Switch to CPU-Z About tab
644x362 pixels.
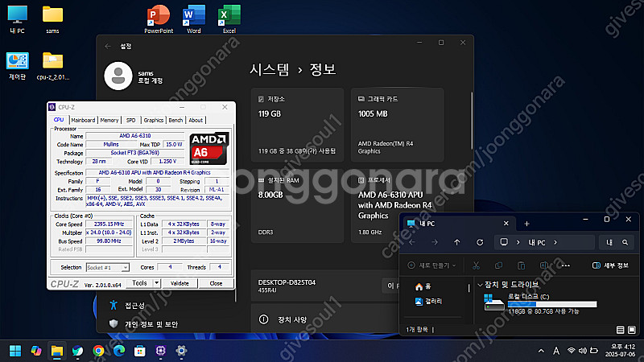[196, 120]
